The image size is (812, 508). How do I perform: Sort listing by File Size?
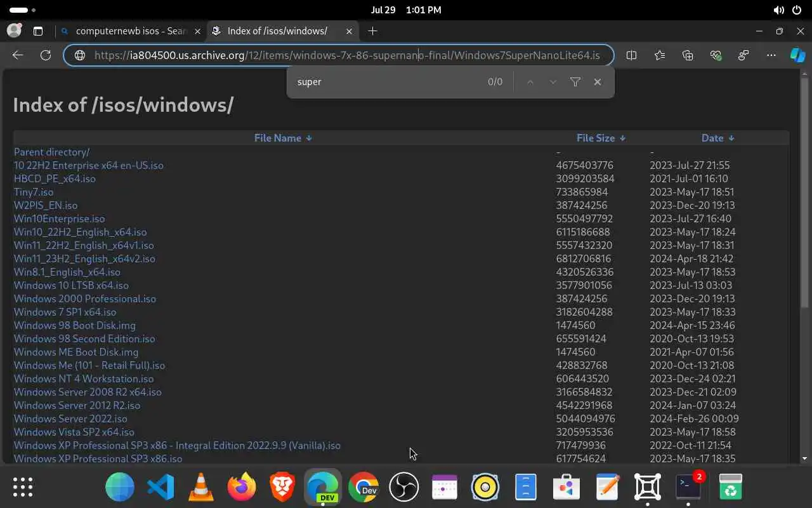coord(601,138)
